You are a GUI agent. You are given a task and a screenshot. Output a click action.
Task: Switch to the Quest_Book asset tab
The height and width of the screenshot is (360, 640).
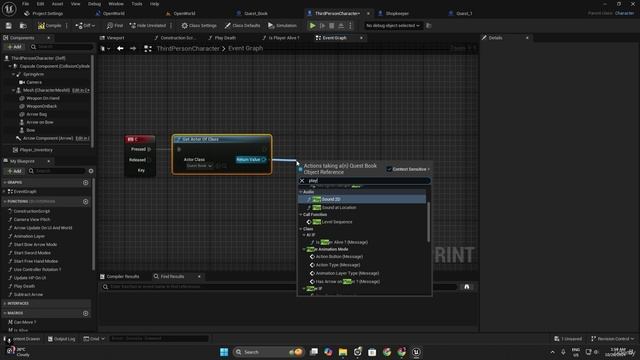pos(252,13)
